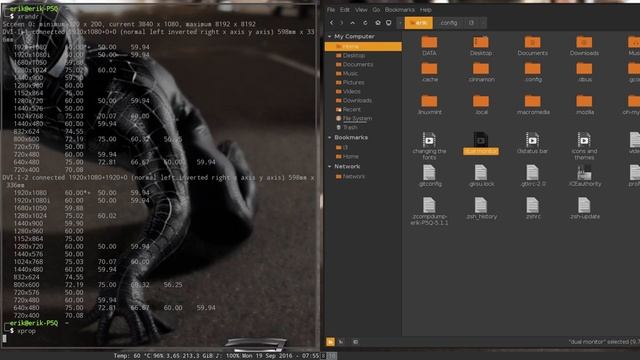Select the .zshrc file

533,209
